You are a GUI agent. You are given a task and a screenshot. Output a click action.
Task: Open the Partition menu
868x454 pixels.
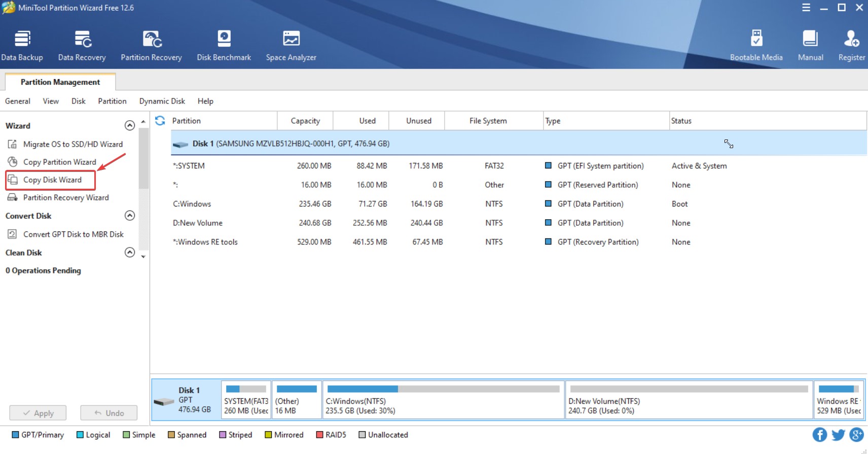pos(112,101)
